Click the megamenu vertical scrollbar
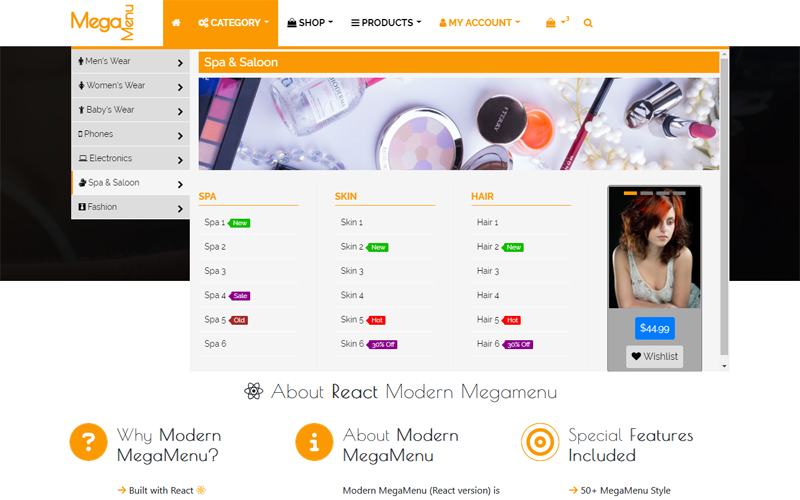Viewport: 800px width, 500px height. tap(724, 206)
